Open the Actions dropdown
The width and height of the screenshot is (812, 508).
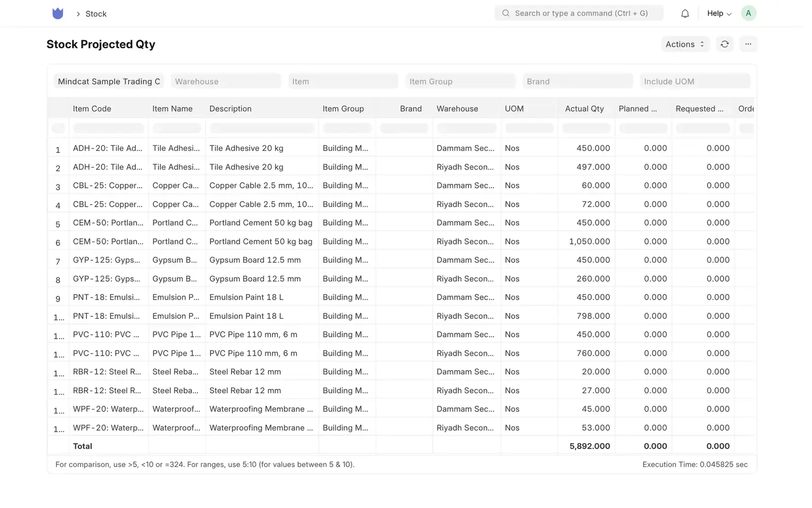click(x=685, y=44)
